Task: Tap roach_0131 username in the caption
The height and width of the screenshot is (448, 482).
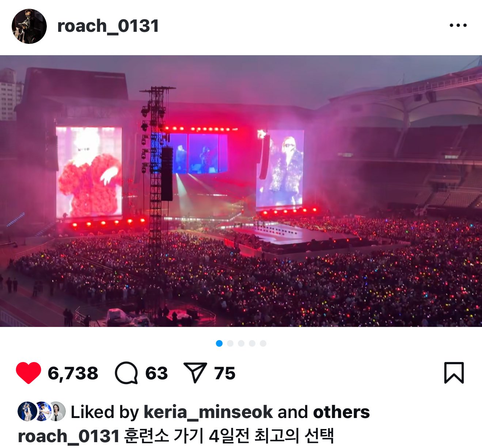Action: [69, 436]
